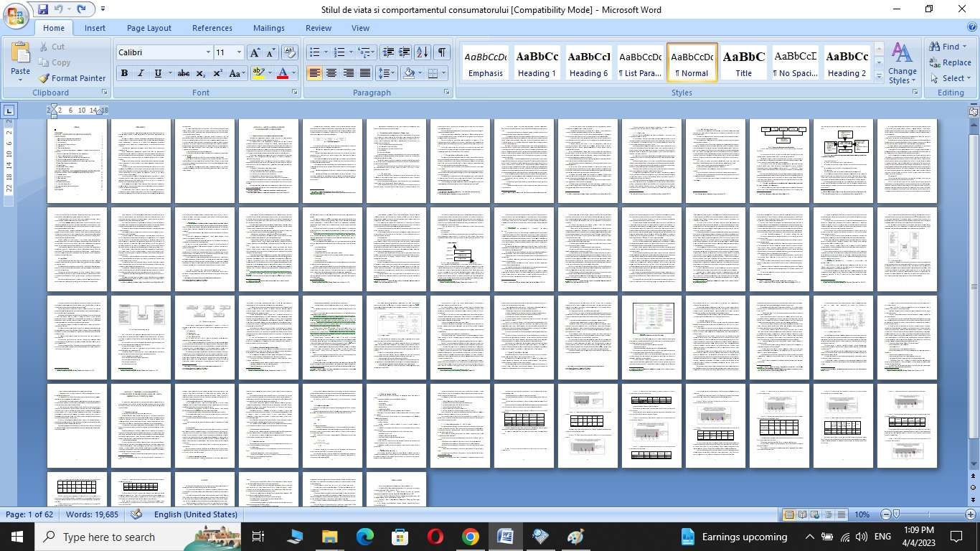980x551 pixels.
Task: Click the Sort A-Z icon
Action: (423, 52)
